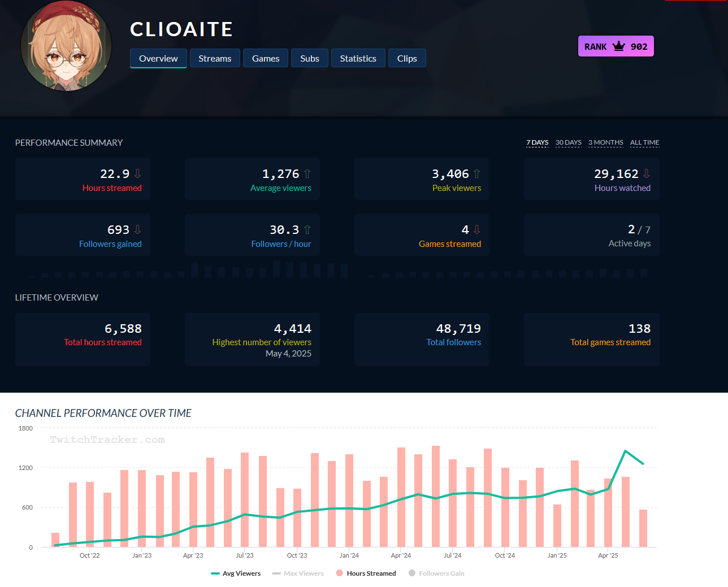This screenshot has height=587, width=728.
Task: Select the 3 MONTHS period filter
Action: 606,142
